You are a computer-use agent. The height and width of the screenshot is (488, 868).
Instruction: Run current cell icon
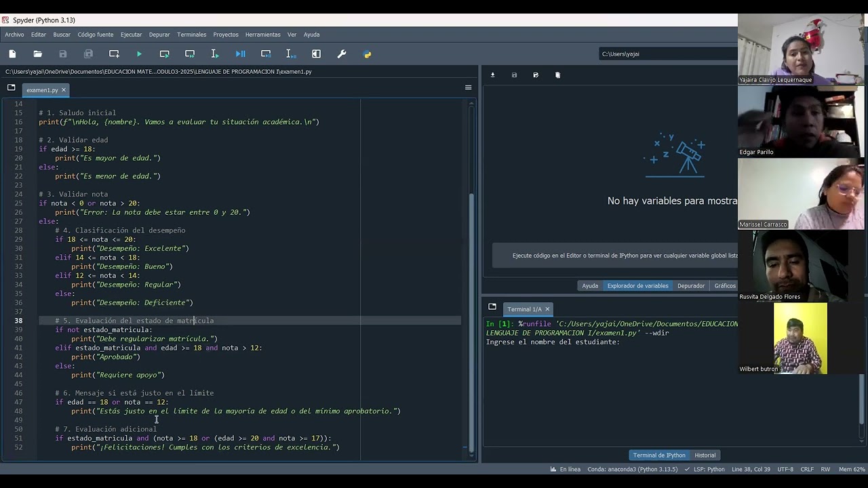tap(164, 54)
